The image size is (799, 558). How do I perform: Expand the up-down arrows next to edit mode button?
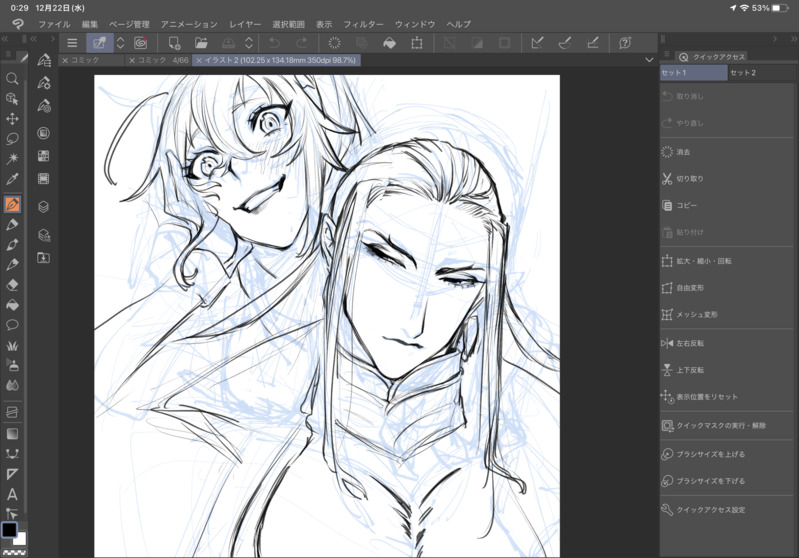tap(120, 43)
